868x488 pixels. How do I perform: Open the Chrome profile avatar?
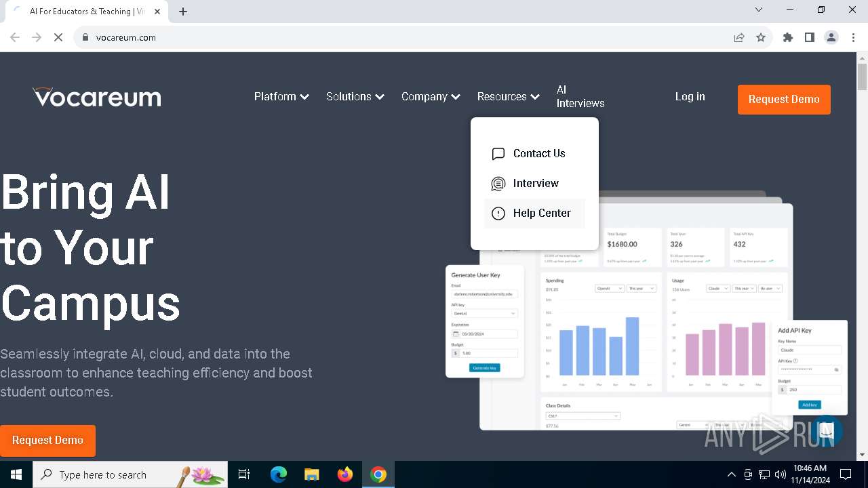coord(831,37)
